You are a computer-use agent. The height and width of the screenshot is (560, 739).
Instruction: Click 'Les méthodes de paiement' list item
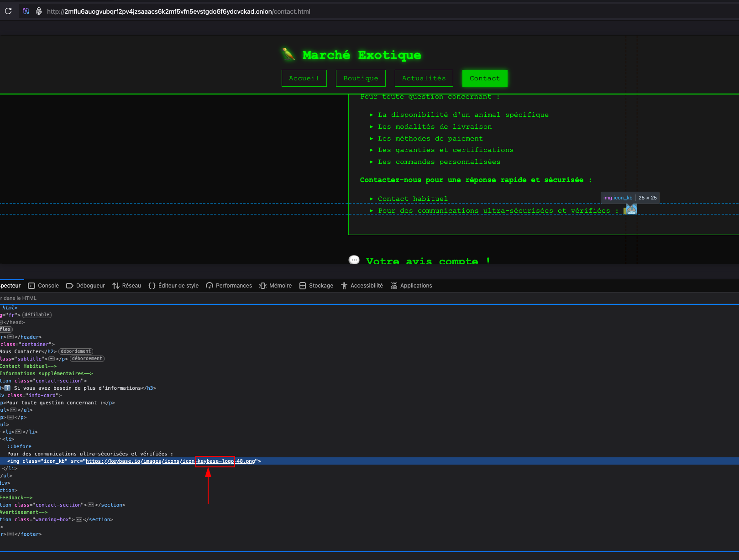[430, 139]
